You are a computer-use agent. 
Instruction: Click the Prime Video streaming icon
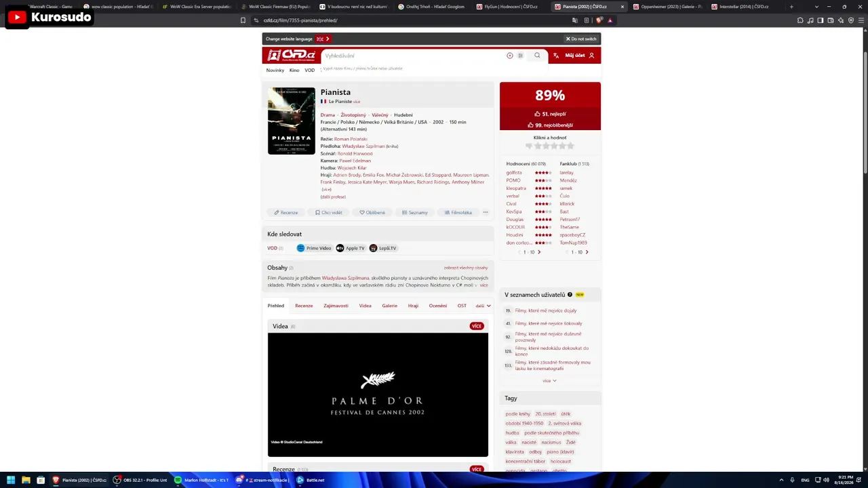[300, 248]
